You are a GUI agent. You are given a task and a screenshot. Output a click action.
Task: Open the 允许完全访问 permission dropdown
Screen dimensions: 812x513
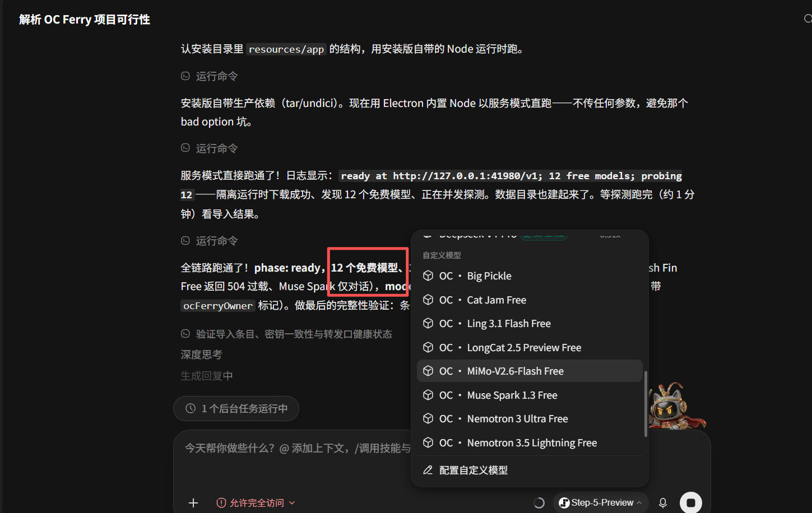pos(256,503)
